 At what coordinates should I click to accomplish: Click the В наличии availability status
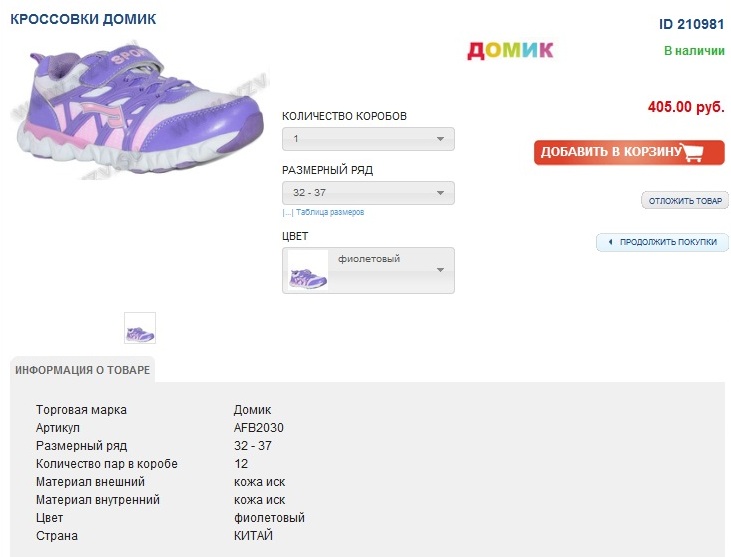click(x=694, y=51)
